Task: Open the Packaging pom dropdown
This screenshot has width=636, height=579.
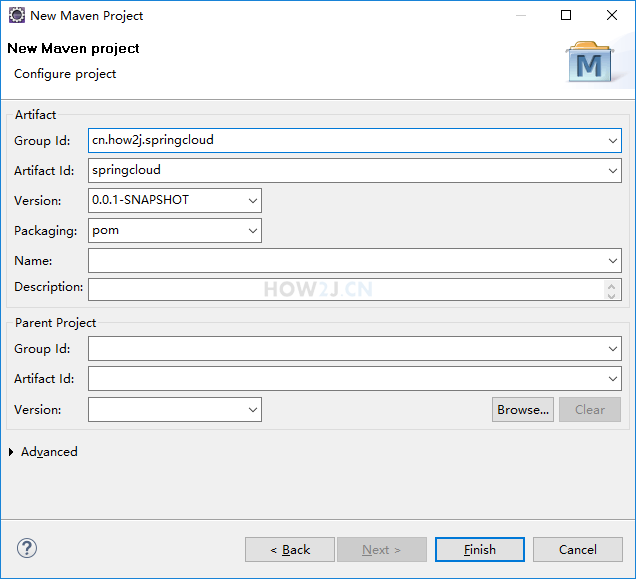Action: coord(252,231)
